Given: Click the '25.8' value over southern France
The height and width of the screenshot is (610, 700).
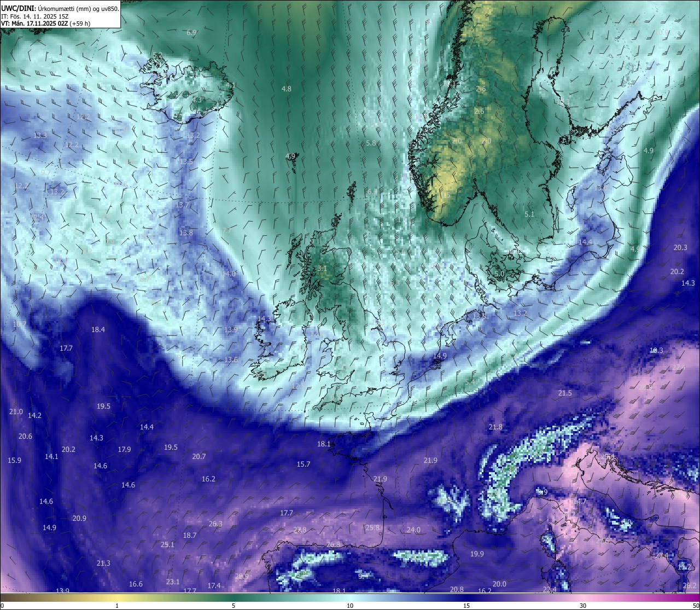Looking at the screenshot, I should tap(372, 528).
